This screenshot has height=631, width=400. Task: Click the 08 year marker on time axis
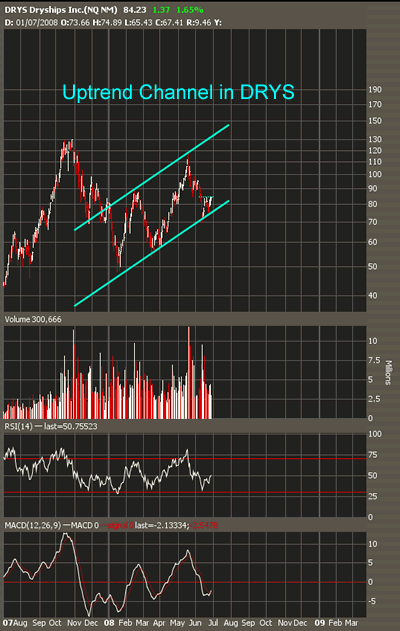point(109,623)
